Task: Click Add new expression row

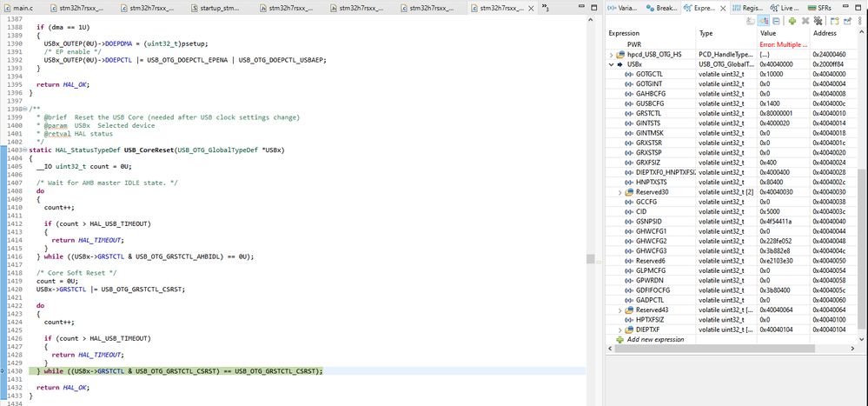Action: point(655,340)
